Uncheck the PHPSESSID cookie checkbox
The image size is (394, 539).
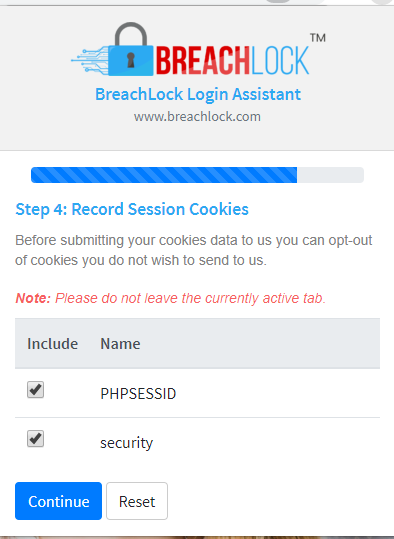[x=35, y=389]
